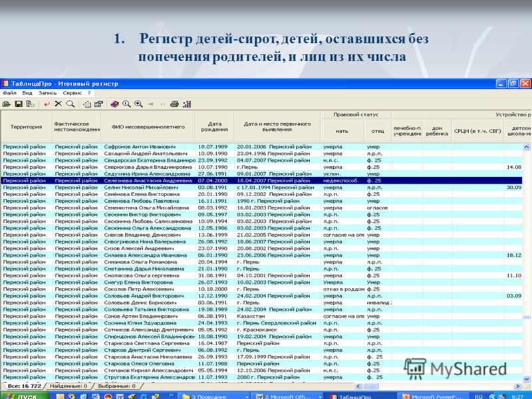The height and width of the screenshot is (399, 532).
Task: Click the Windows Пуск start button
Action: [x=25, y=396]
